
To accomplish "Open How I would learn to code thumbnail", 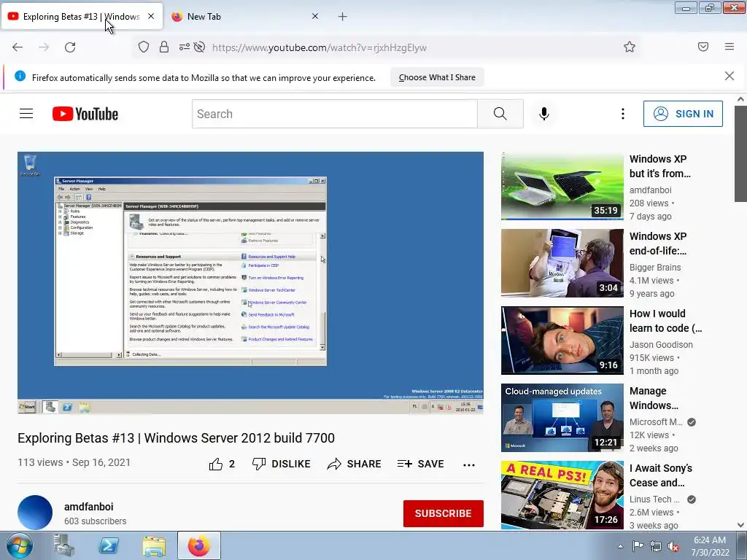I will pos(562,341).
